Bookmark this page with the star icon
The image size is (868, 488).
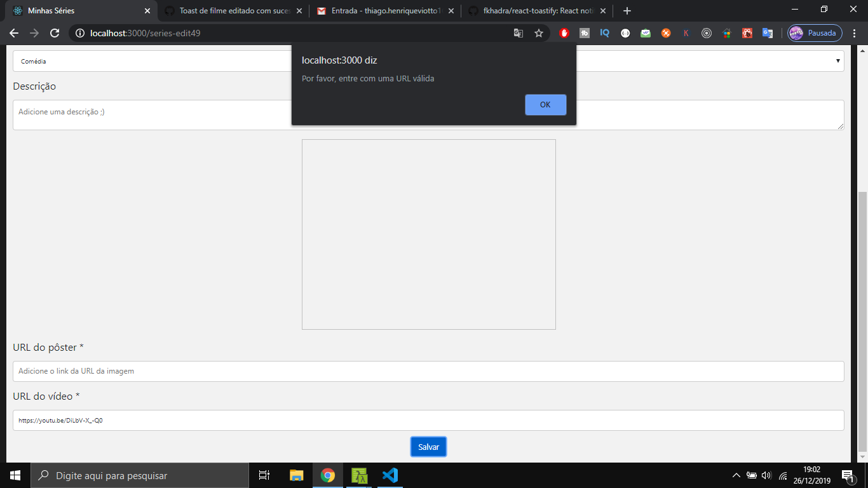pyautogui.click(x=539, y=33)
